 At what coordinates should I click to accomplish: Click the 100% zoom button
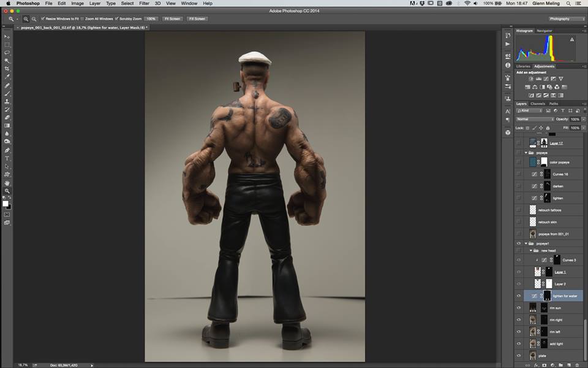(x=151, y=19)
